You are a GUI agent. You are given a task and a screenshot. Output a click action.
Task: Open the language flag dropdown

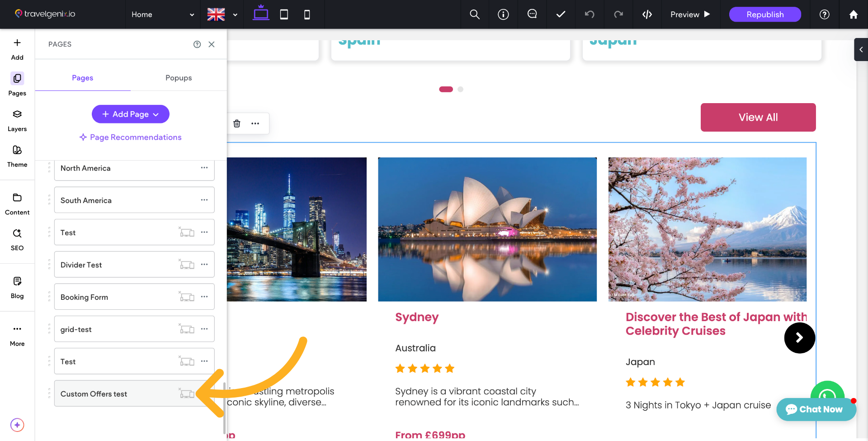[x=222, y=14]
